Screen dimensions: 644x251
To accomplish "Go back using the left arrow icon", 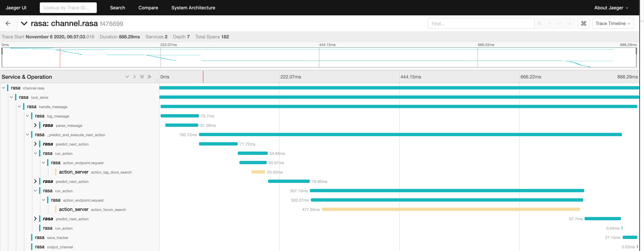I will (8, 23).
